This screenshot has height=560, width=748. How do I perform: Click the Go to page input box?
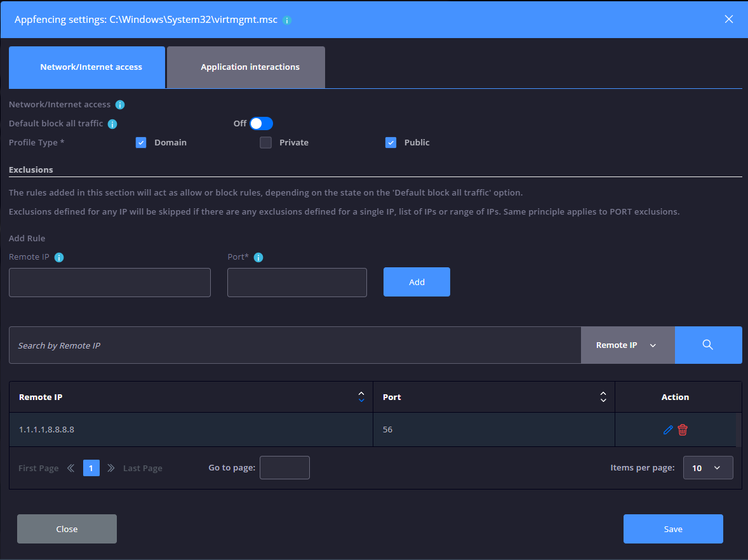(x=284, y=467)
